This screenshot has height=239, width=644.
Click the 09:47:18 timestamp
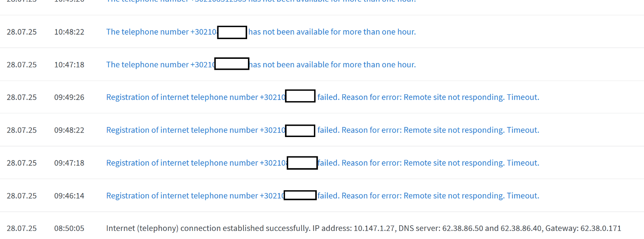(69, 163)
